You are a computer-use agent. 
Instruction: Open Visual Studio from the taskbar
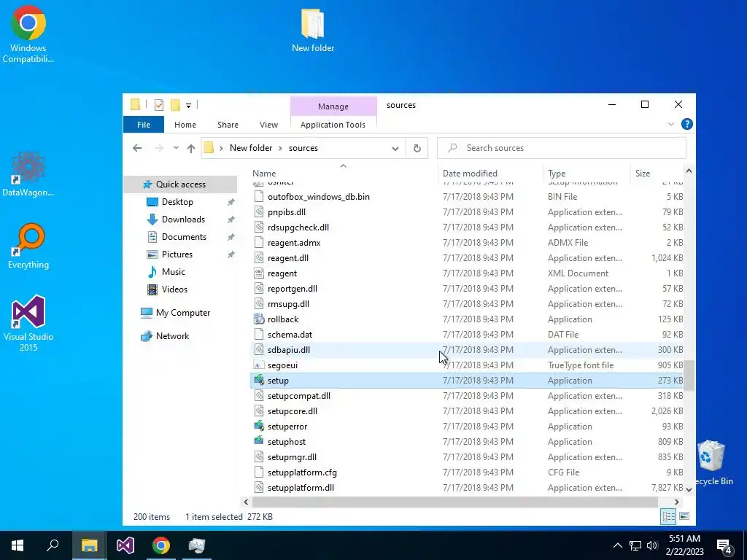(x=125, y=545)
